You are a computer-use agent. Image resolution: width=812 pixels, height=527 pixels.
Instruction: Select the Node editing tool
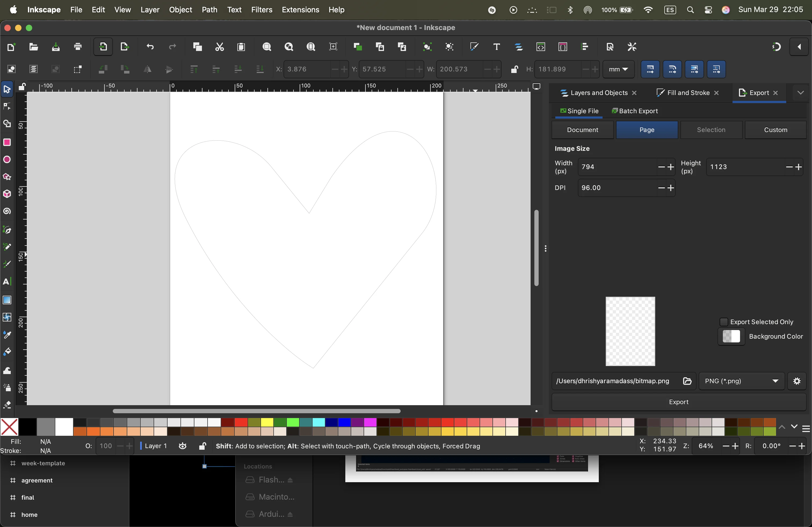7,106
